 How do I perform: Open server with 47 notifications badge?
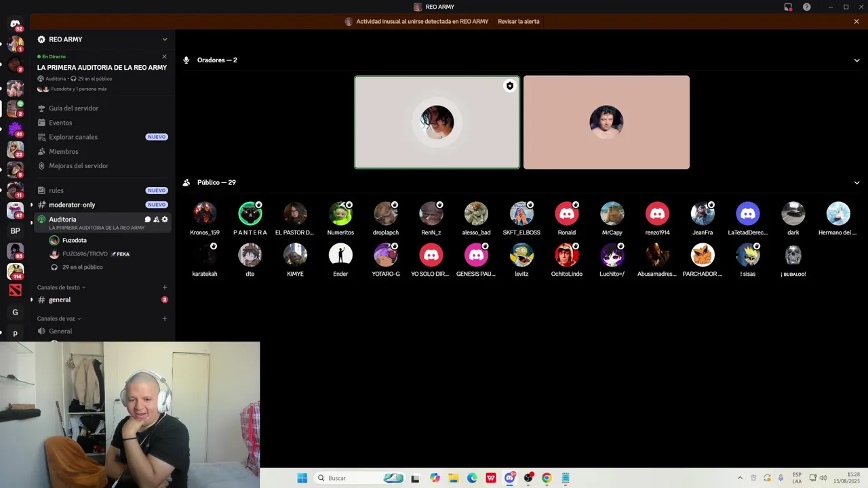15,211
